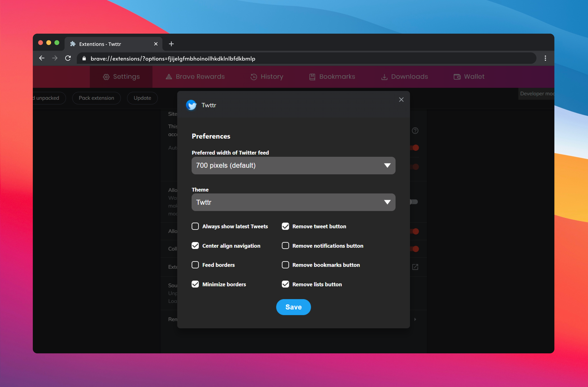Uncheck Remove tweet button option
The width and height of the screenshot is (588, 387).
(285, 226)
